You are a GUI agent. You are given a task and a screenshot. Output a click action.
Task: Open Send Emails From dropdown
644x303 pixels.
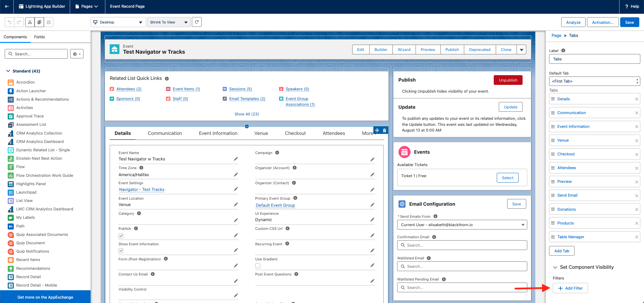462,225
